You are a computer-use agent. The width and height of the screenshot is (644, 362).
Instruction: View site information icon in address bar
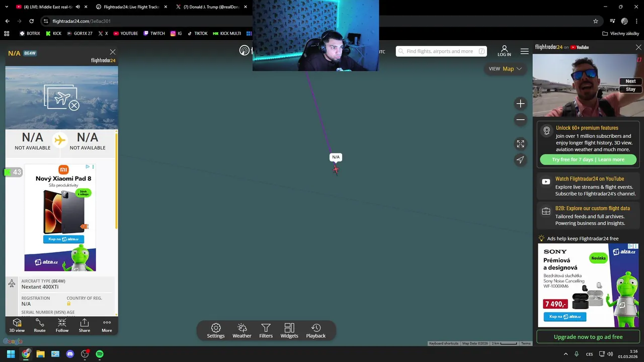point(46,21)
